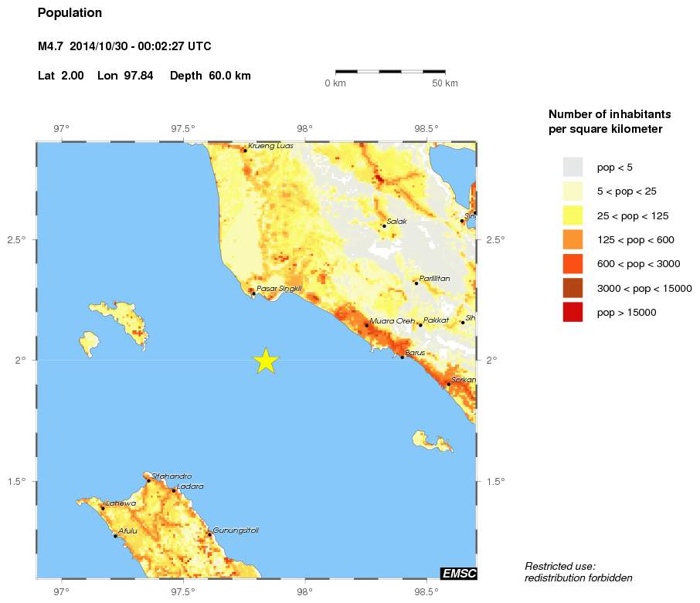Select the Barus city marker dot

[x=402, y=357]
